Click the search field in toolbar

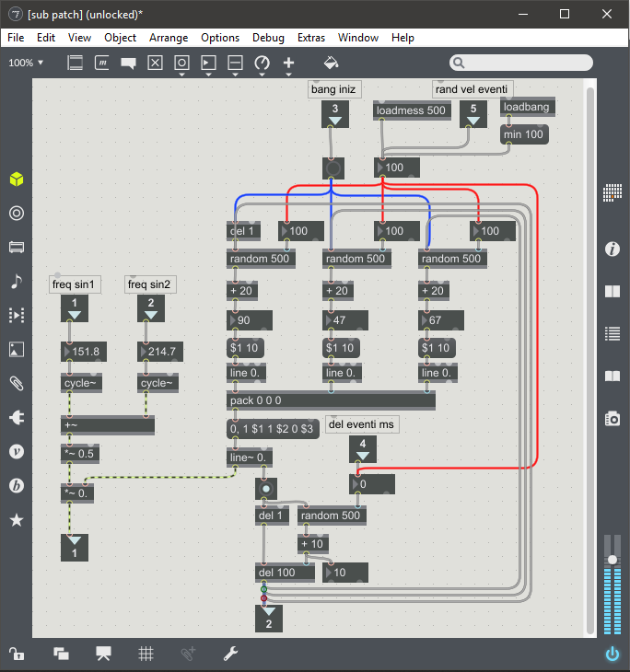coord(521,63)
